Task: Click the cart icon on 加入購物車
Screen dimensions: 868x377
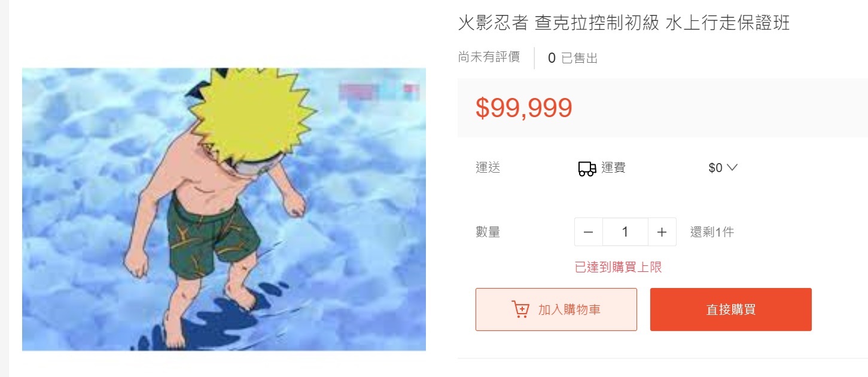Action: [521, 309]
